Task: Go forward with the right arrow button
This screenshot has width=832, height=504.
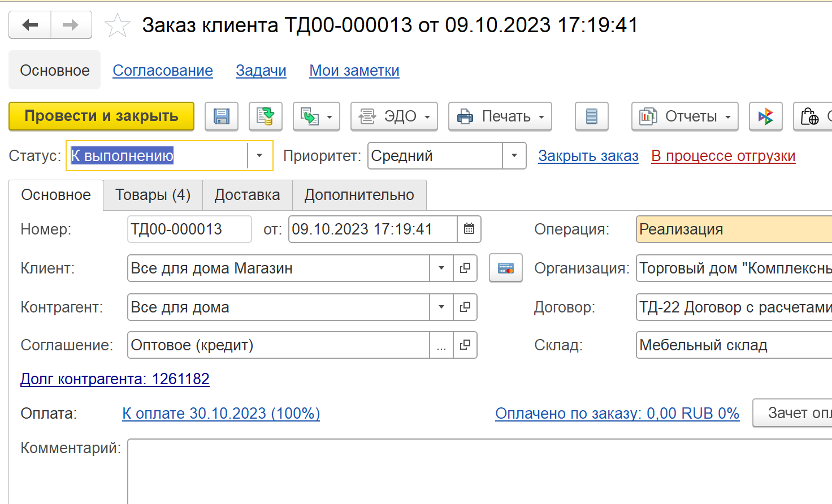Action: pos(71,25)
